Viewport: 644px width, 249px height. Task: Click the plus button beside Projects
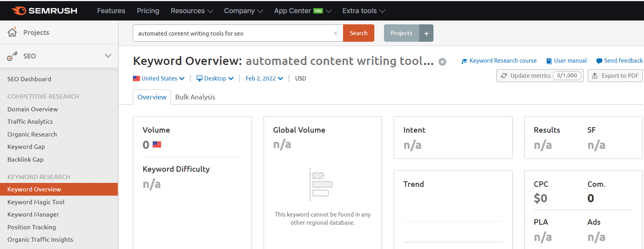pos(426,33)
